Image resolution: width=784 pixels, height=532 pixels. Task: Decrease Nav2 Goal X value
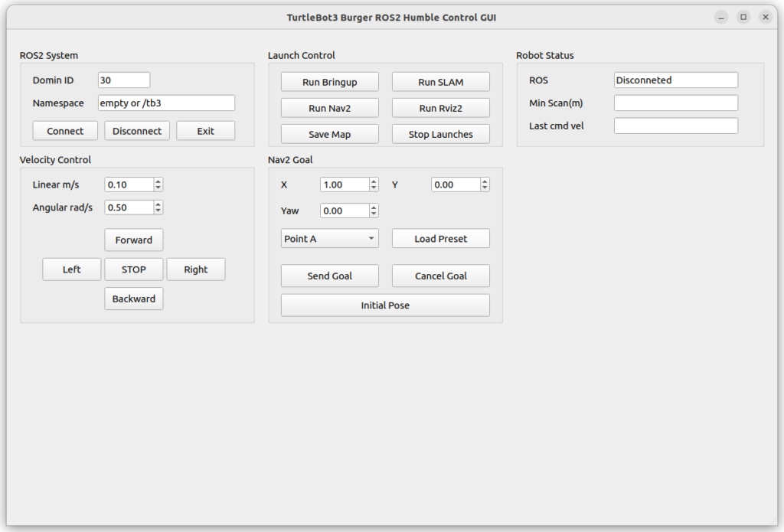coord(374,188)
